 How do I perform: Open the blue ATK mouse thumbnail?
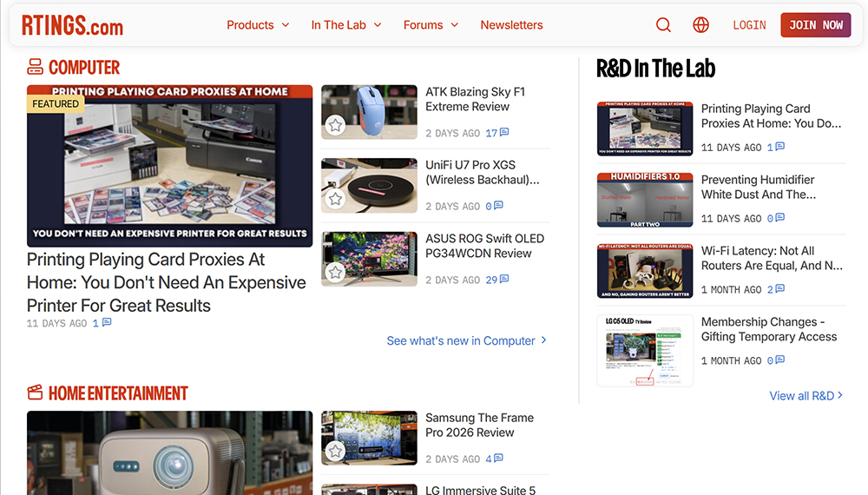tap(369, 112)
